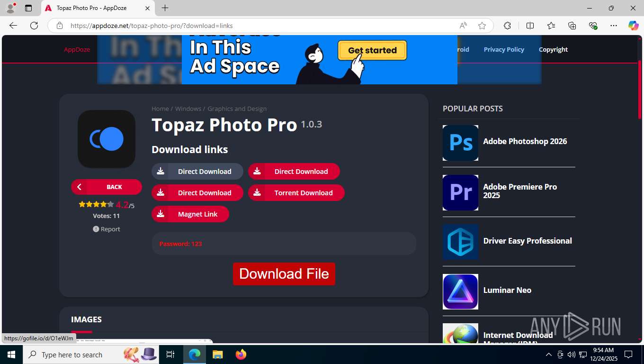The height and width of the screenshot is (364, 644).
Task: Go to Windows breadcrumb
Action: pos(188,109)
